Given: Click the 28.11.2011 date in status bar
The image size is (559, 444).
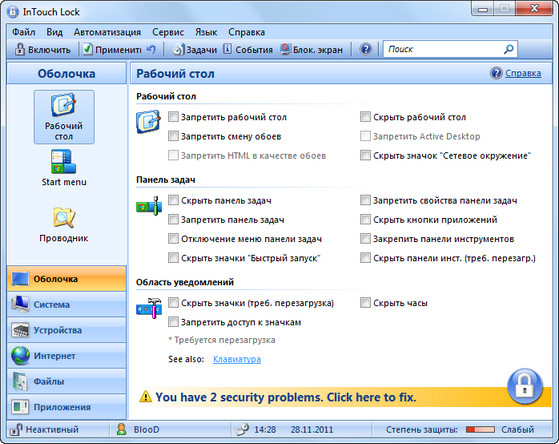Looking at the screenshot, I should click(x=312, y=429).
